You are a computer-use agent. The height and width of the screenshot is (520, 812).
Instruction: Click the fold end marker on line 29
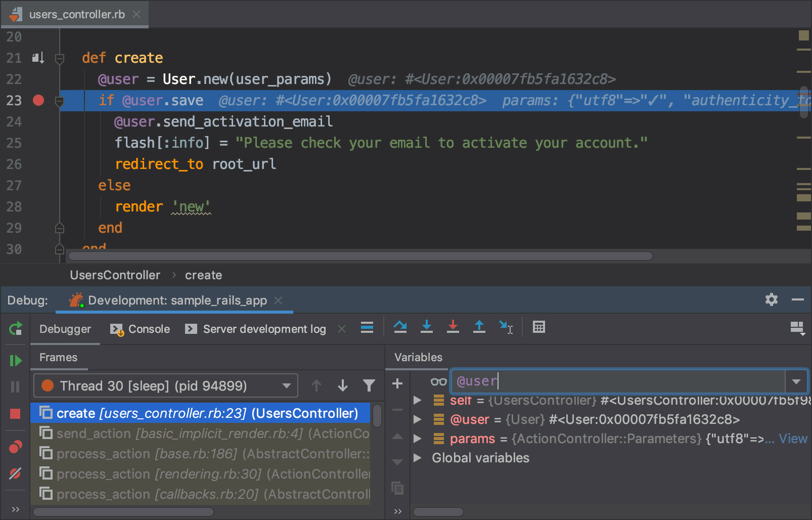point(60,228)
